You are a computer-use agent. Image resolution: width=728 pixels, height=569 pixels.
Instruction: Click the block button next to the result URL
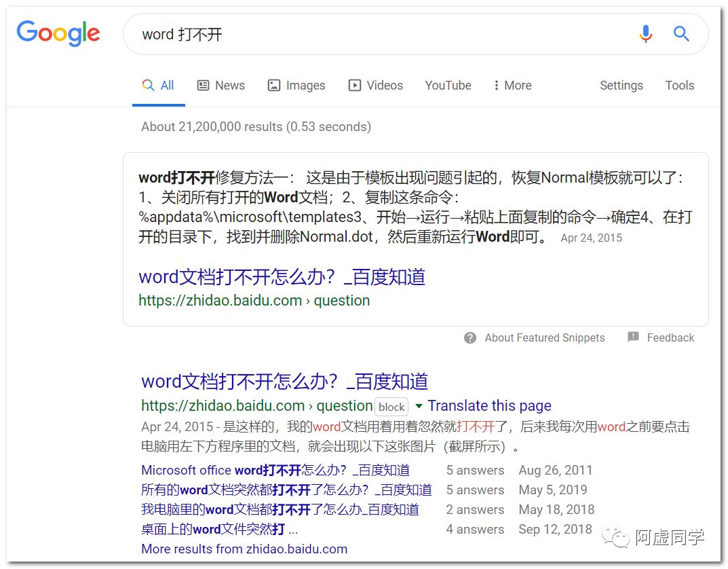[391, 407]
